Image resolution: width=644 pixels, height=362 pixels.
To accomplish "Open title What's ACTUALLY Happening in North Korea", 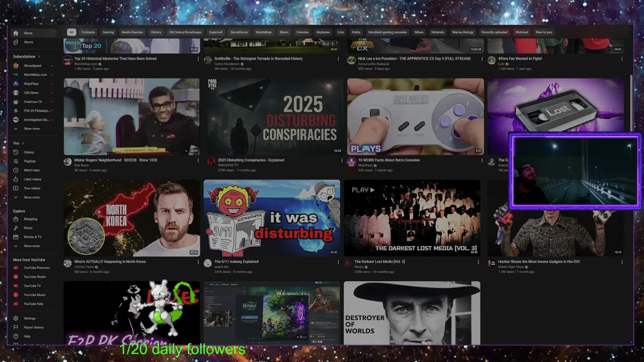I will (x=110, y=262).
